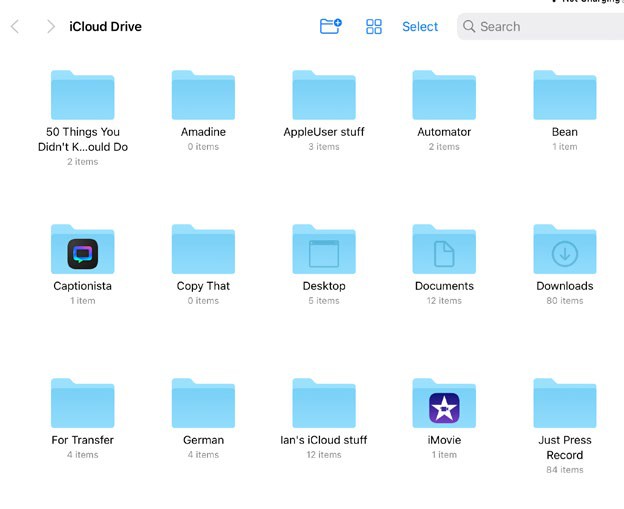Open the Captionista folder
The image size is (624, 509).
click(x=82, y=250)
